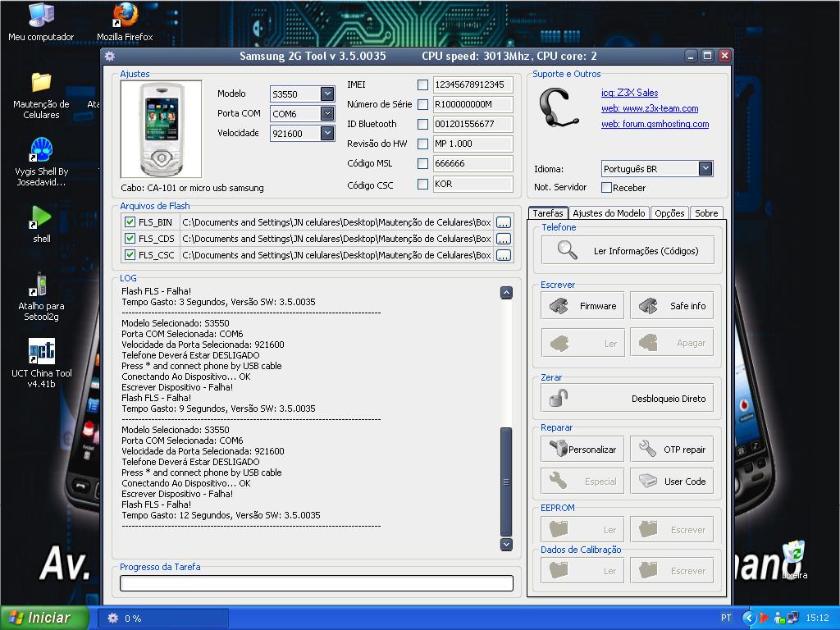Click the Personalizar repair button
Image resolution: width=840 pixels, height=630 pixels.
tap(582, 450)
